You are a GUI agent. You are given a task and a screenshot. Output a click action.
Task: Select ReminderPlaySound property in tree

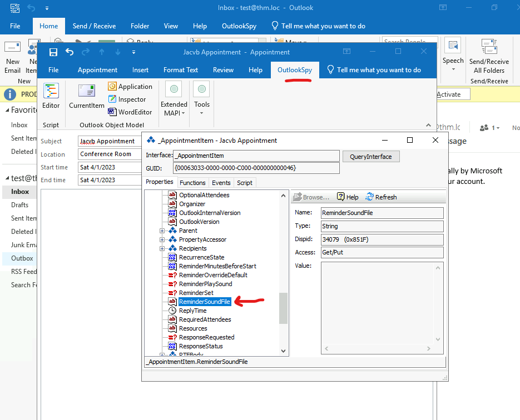pos(205,284)
